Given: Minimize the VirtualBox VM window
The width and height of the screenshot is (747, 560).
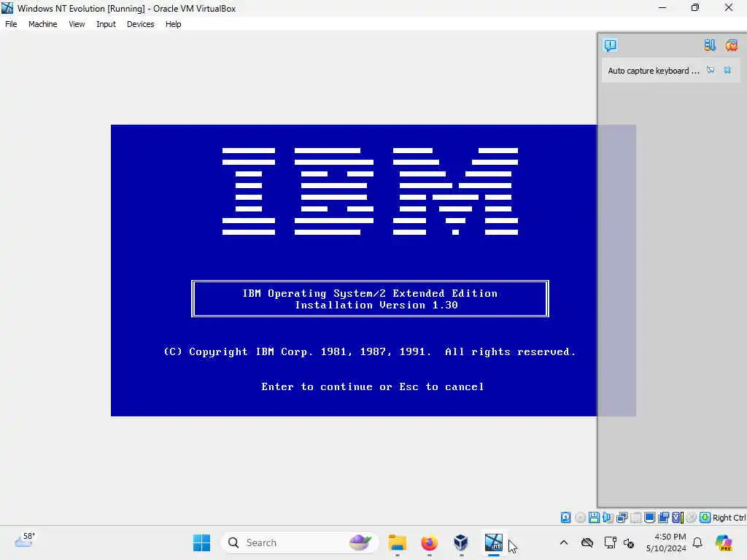Looking at the screenshot, I should pyautogui.click(x=662, y=8).
